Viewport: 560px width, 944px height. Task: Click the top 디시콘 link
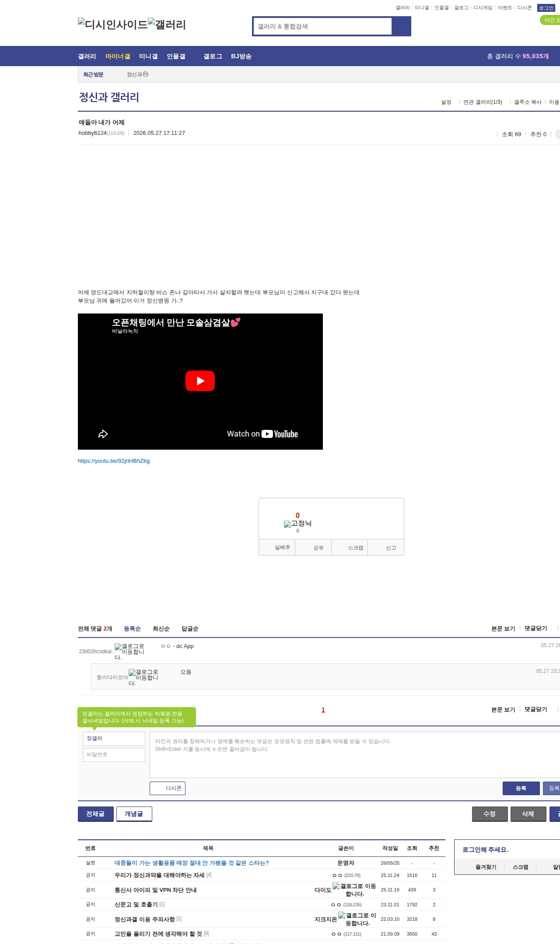click(525, 8)
